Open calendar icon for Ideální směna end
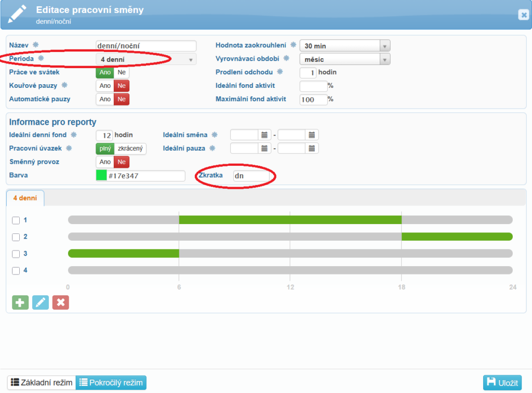Screen dimensions: 532x393 click(312, 135)
